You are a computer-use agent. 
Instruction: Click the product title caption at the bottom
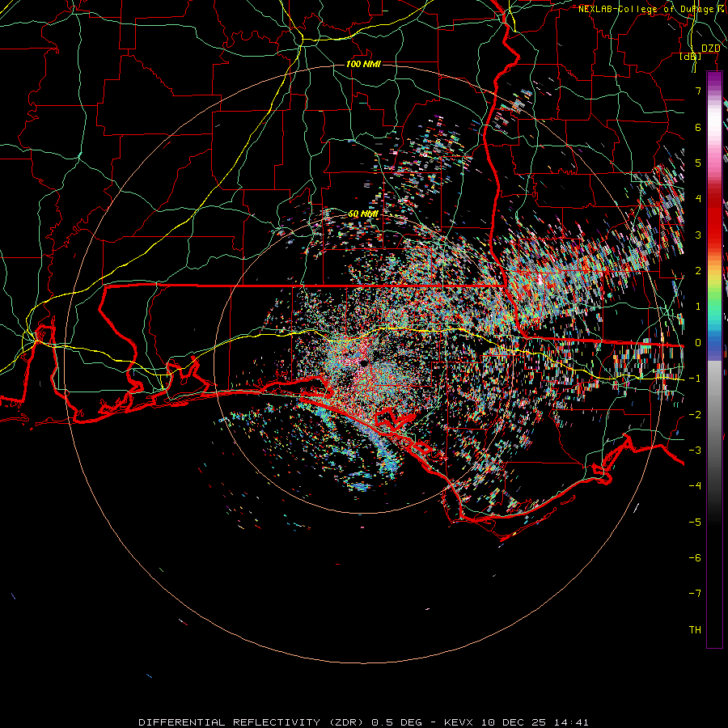click(363, 722)
